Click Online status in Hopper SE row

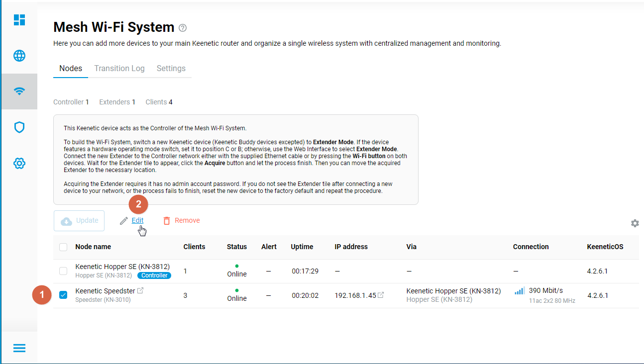coord(237,274)
